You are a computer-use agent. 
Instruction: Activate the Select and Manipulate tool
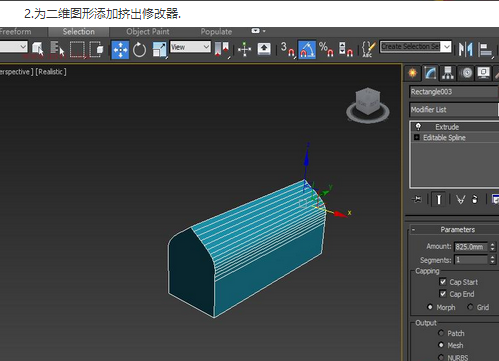244,49
